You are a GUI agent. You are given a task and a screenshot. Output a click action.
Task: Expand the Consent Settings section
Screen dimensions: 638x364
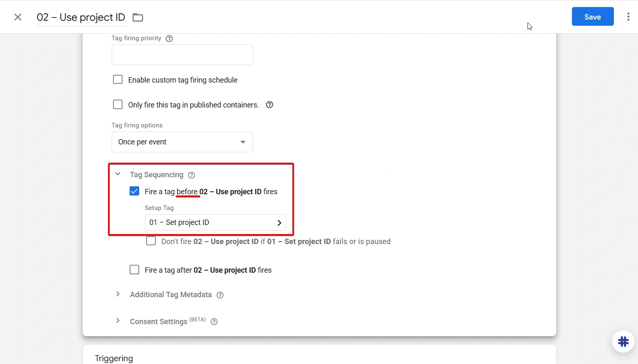coord(118,321)
